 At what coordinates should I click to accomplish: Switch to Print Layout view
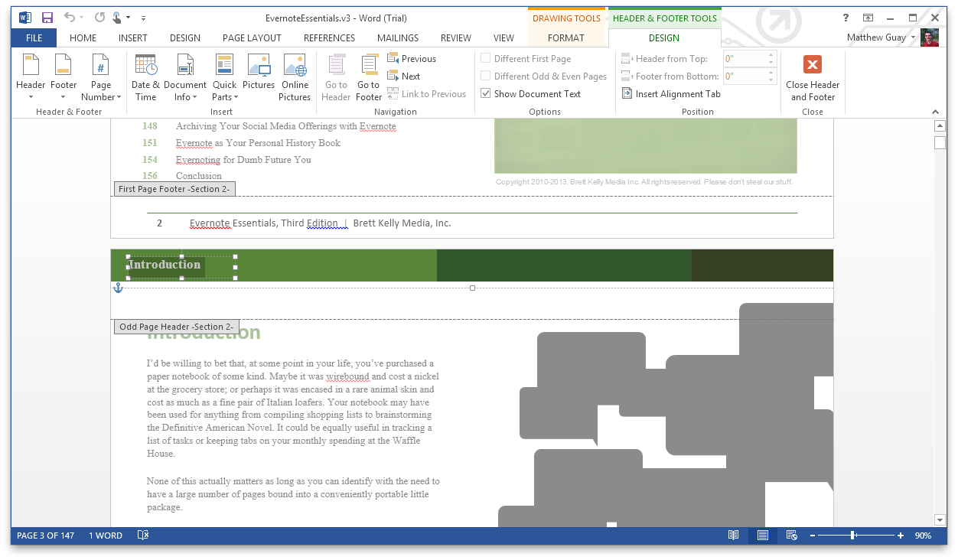763,536
